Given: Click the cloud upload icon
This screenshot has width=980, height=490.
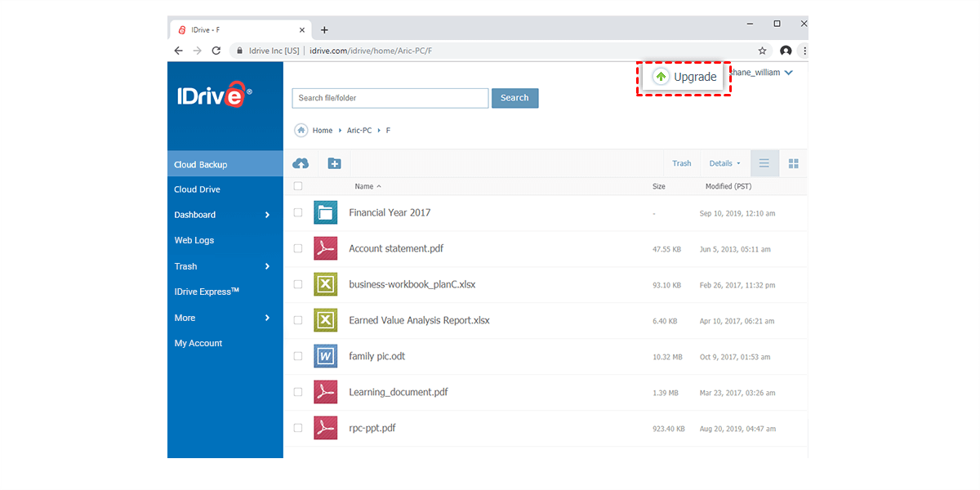Looking at the screenshot, I should [301, 163].
